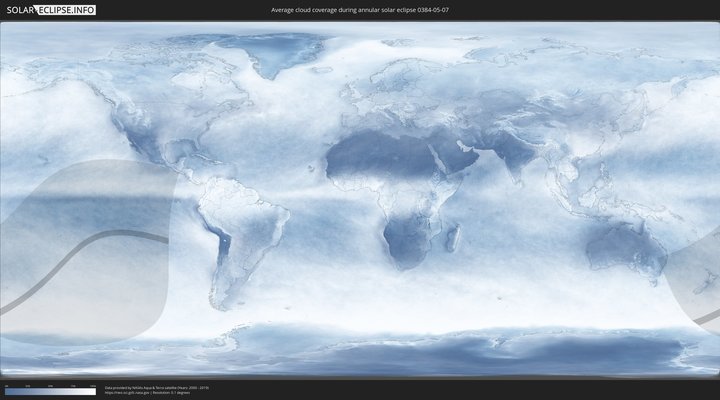Click southern Africa's dark blue region
This screenshot has height=400, width=720.
pos(405,245)
